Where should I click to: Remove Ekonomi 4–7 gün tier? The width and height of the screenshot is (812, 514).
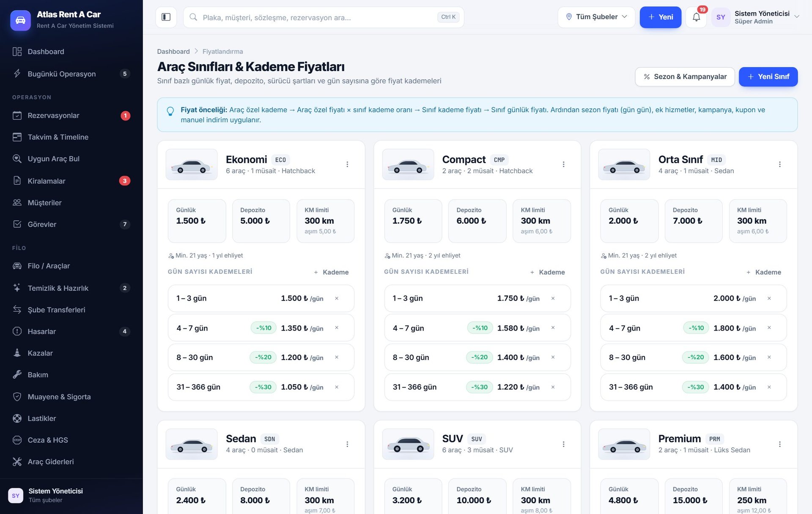point(337,328)
